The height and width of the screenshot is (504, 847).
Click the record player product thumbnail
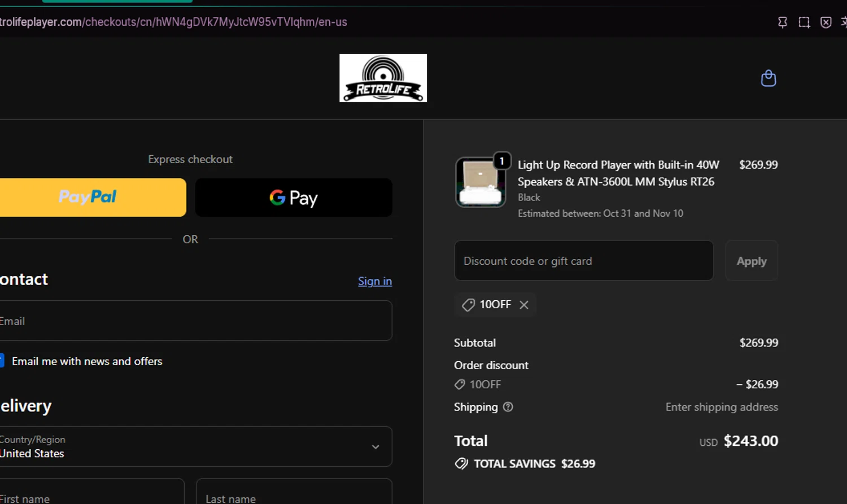[481, 182]
